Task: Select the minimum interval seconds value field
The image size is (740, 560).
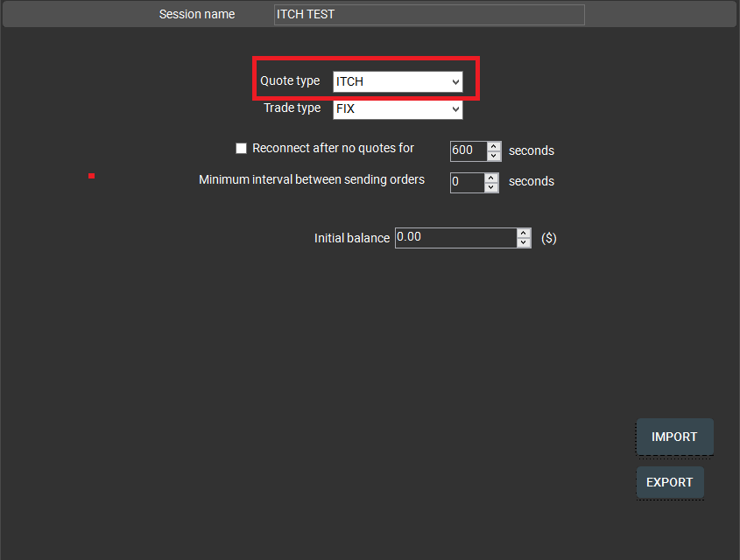Action: pos(466,182)
